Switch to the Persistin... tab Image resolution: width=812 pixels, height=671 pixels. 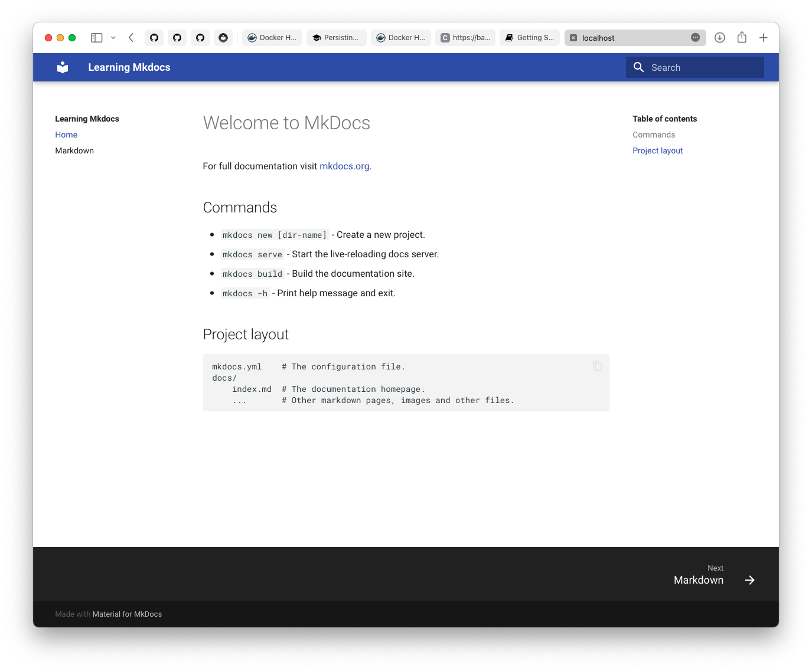point(337,38)
